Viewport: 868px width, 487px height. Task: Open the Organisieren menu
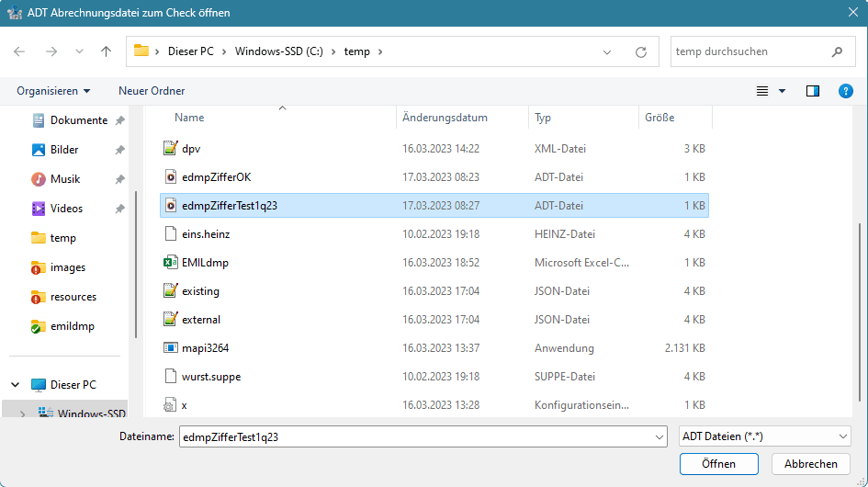[x=53, y=91]
